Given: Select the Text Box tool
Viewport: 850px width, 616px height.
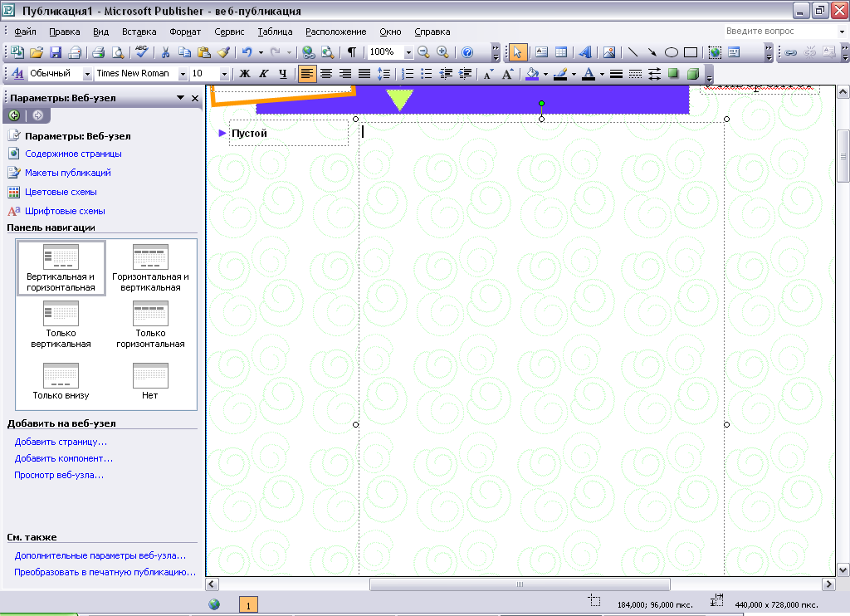Looking at the screenshot, I should point(541,52).
